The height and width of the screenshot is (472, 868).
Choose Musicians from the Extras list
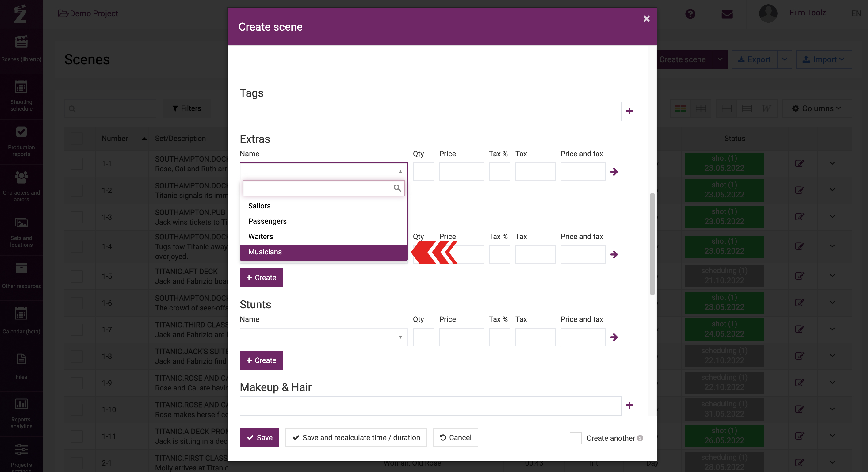pyautogui.click(x=323, y=252)
